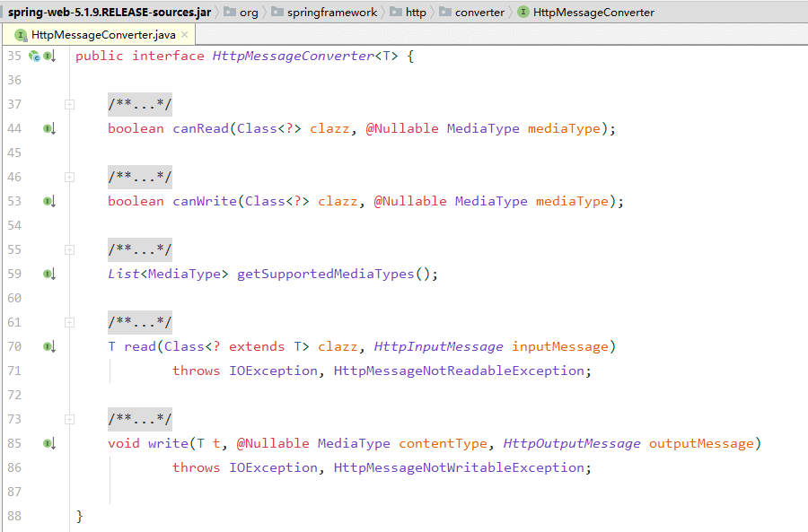The width and height of the screenshot is (808, 532).
Task: Unfold the doc comment on line 55
Action: [x=69, y=249]
